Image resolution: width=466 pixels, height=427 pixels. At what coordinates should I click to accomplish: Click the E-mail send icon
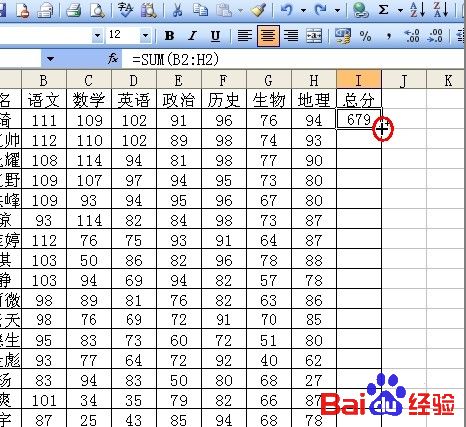click(x=44, y=10)
